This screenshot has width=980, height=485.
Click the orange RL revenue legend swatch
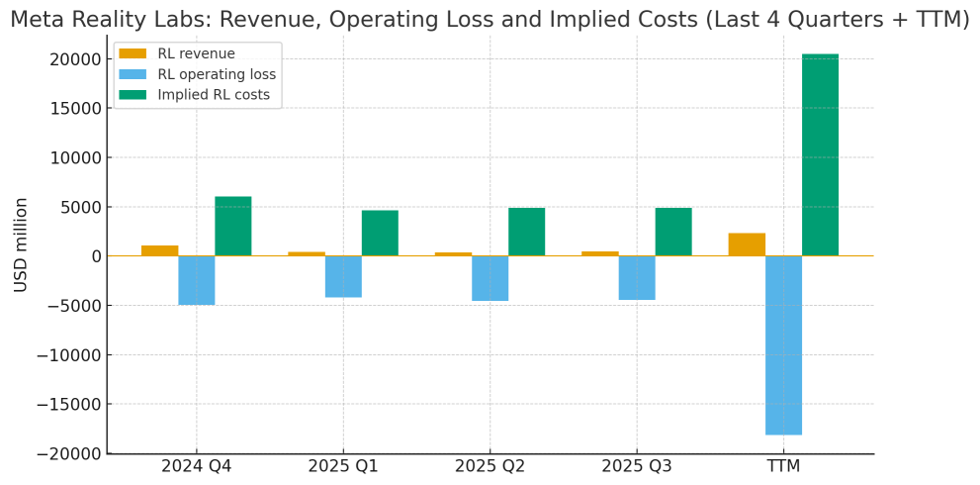coord(134,53)
